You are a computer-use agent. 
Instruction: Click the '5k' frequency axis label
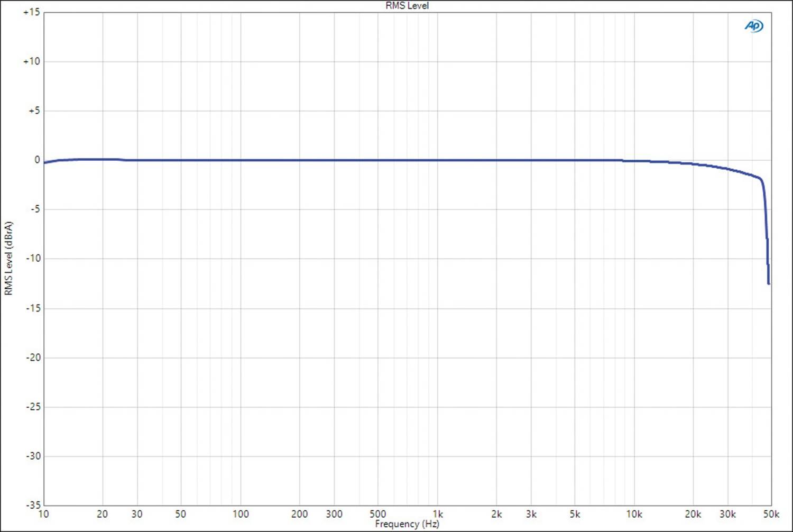tap(575, 514)
